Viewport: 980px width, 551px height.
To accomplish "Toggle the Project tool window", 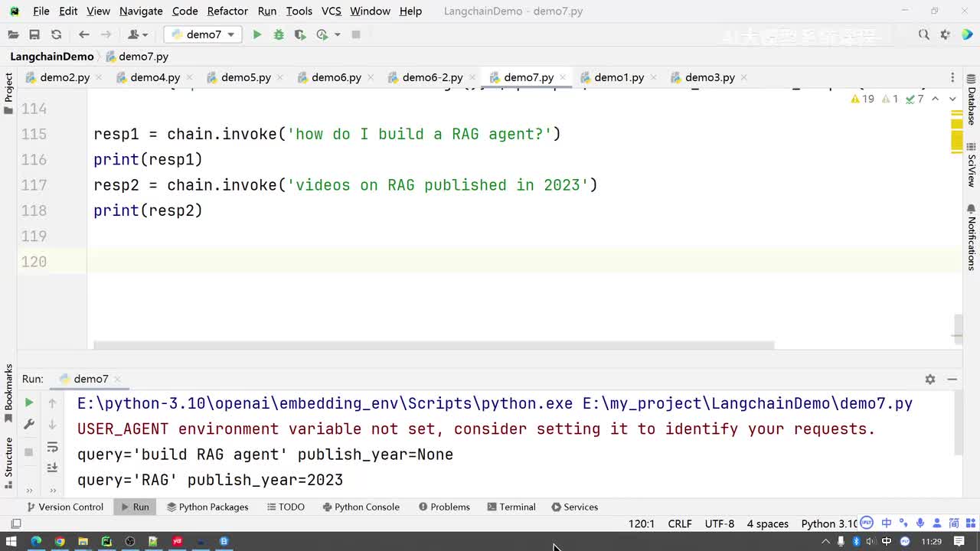I will click(x=8, y=93).
